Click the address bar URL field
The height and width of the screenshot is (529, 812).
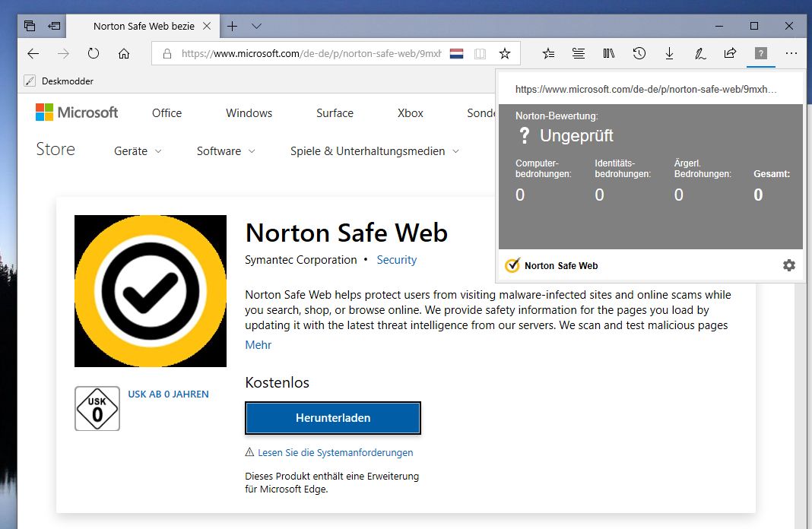coord(311,53)
